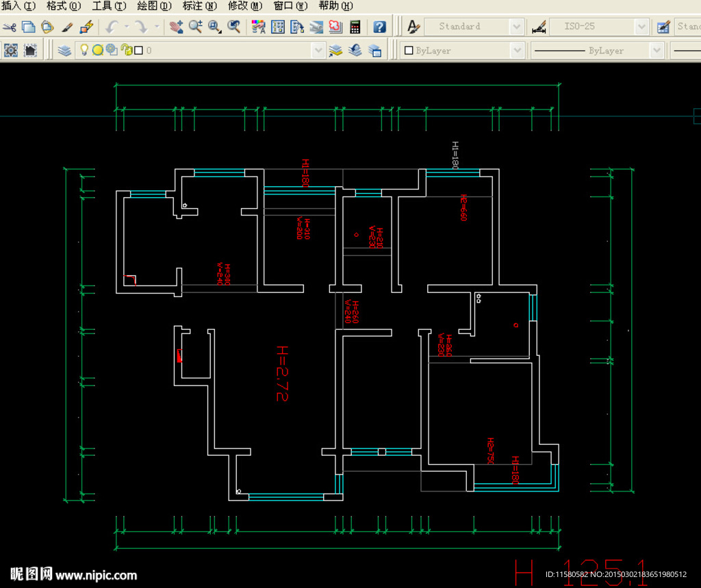Screen dimensions: 701x588
Task: Click the Undo arrow button
Action: 112,27
